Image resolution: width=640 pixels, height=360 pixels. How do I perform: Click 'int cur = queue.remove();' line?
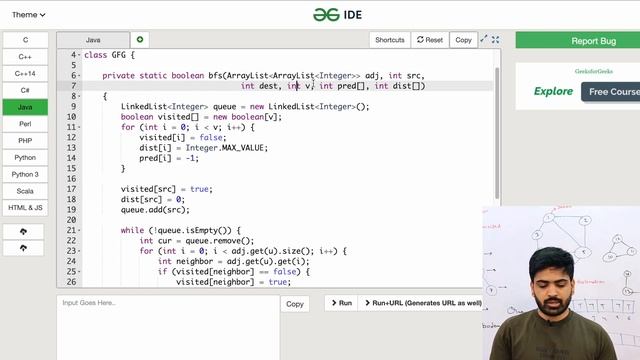pyautogui.click(x=196, y=241)
